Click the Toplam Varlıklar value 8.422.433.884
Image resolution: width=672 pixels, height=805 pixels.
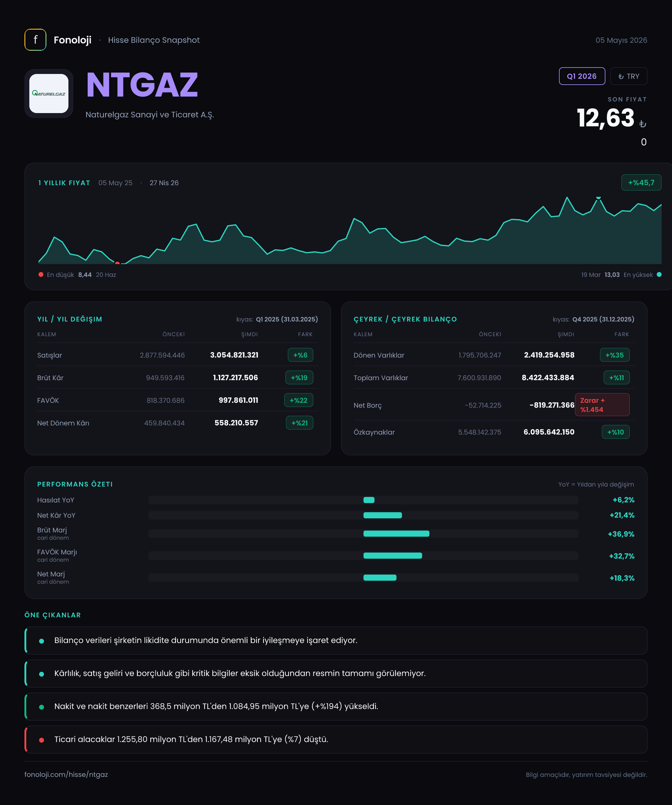(x=548, y=377)
